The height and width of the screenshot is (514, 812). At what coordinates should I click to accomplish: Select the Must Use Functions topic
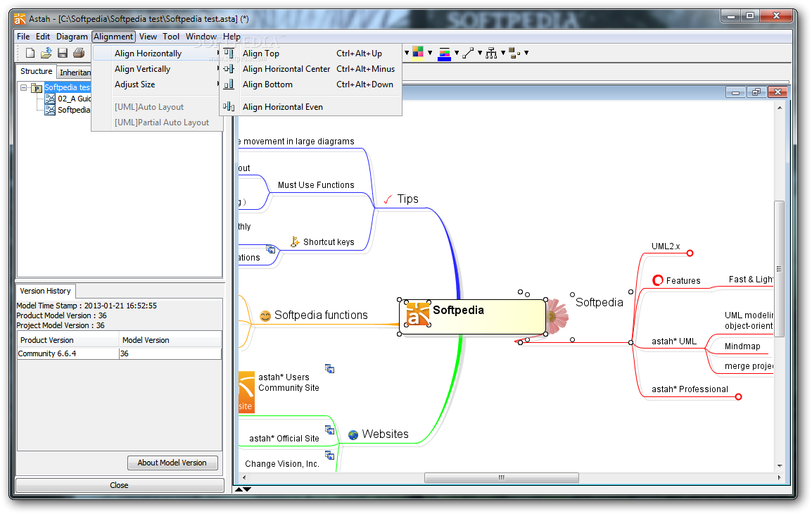pos(316,185)
